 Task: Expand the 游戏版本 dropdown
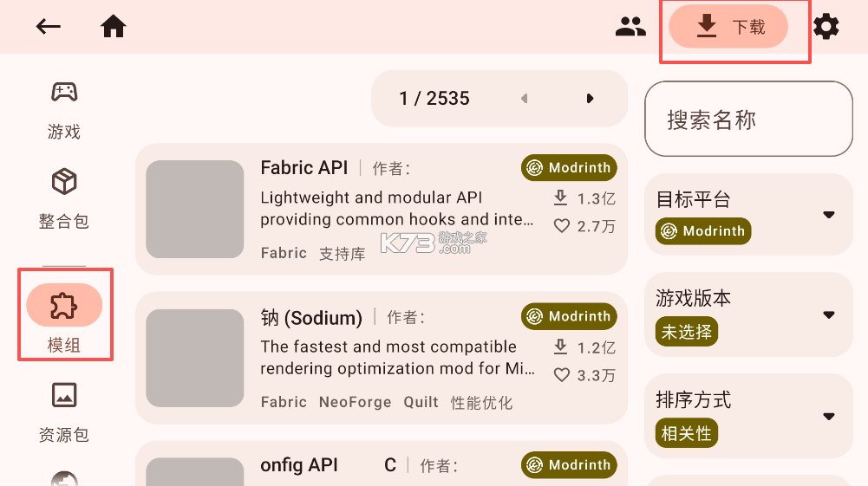click(x=828, y=314)
